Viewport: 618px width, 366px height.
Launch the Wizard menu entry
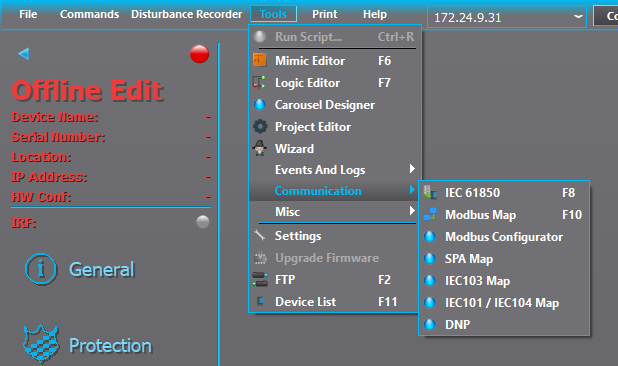click(335, 149)
